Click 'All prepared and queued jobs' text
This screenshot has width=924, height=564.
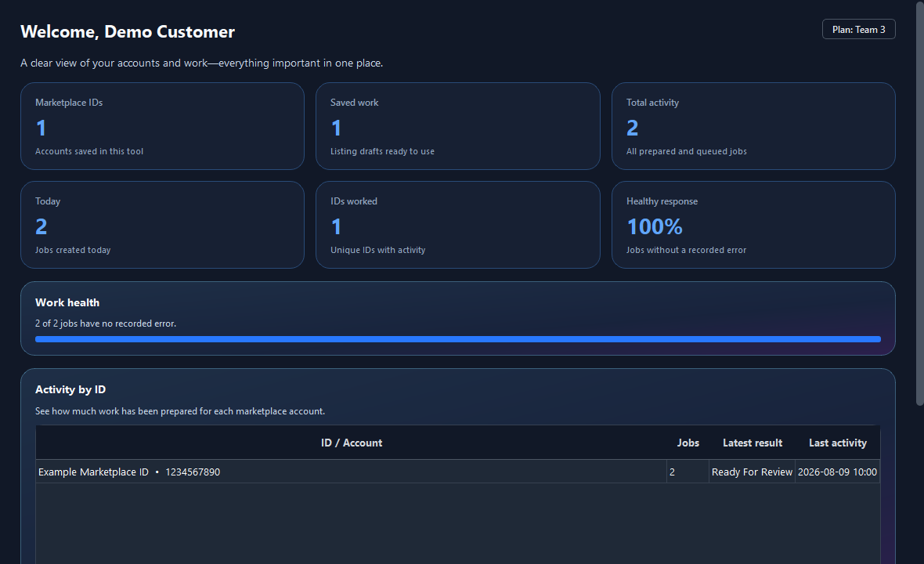687,151
